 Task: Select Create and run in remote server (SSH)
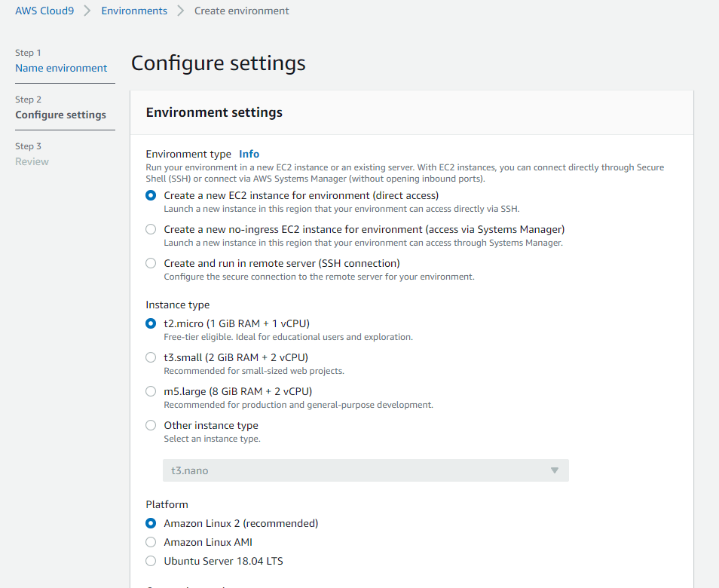151,263
